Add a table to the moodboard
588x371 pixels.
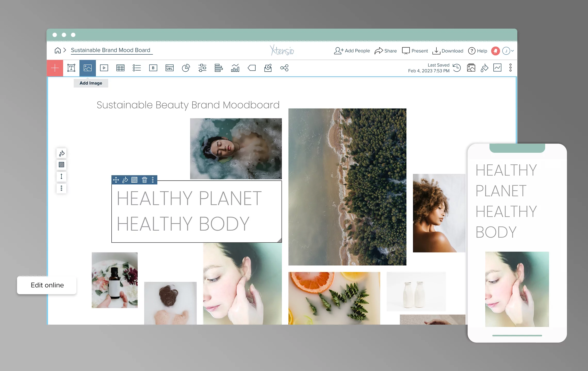[120, 68]
